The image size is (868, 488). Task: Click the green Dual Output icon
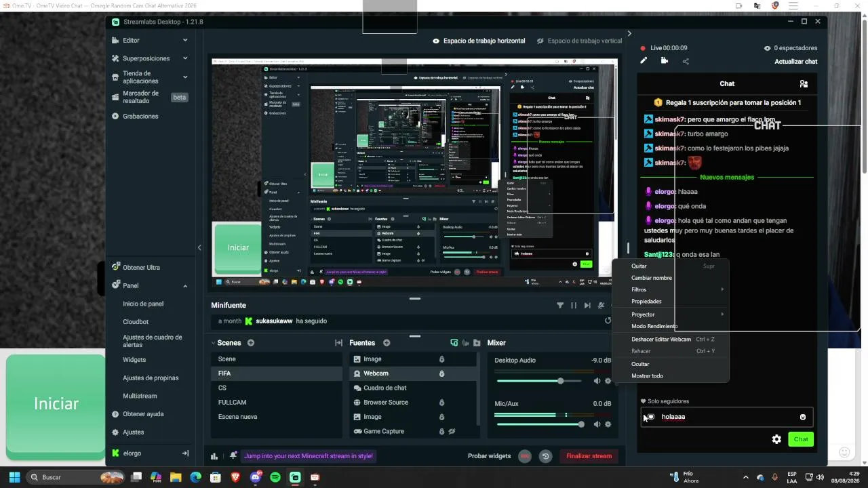pyautogui.click(x=454, y=343)
